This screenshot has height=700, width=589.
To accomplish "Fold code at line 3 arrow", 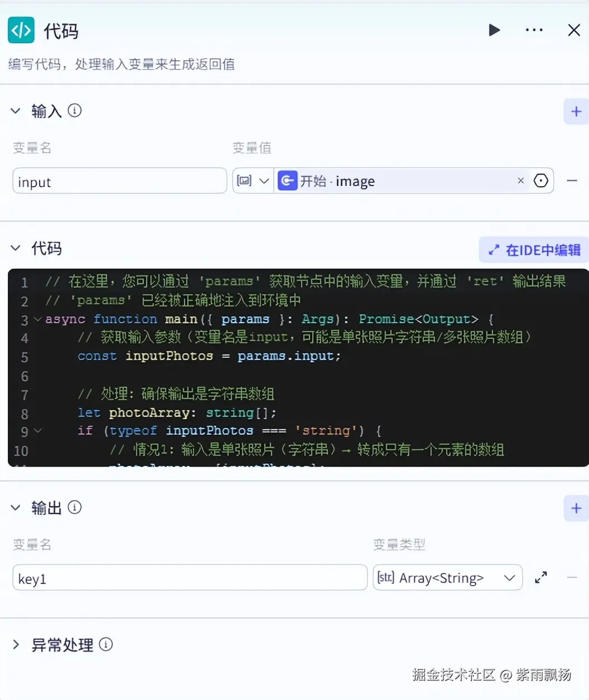I will tap(37, 319).
